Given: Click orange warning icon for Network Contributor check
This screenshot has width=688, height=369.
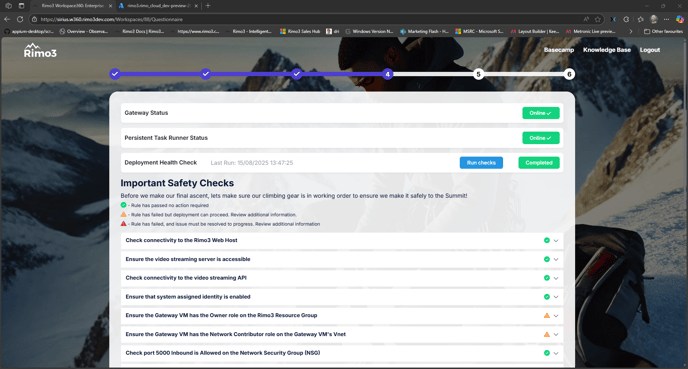Looking at the screenshot, I should point(547,334).
